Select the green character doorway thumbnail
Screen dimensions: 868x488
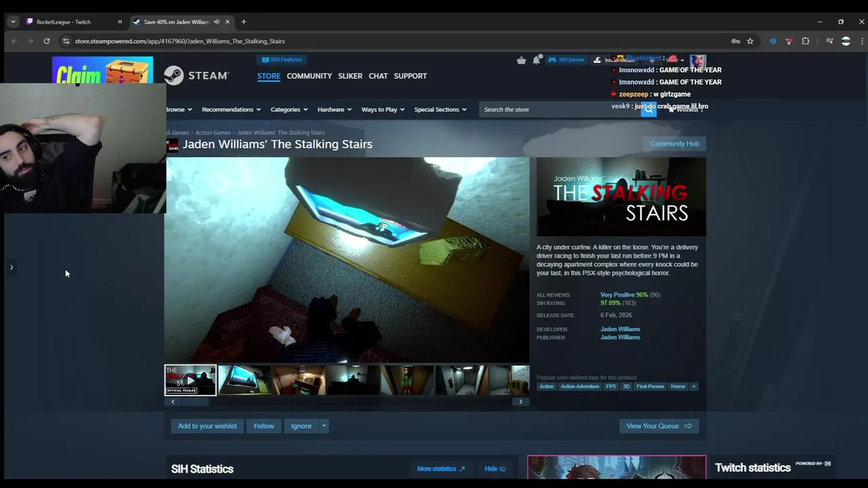coord(407,380)
